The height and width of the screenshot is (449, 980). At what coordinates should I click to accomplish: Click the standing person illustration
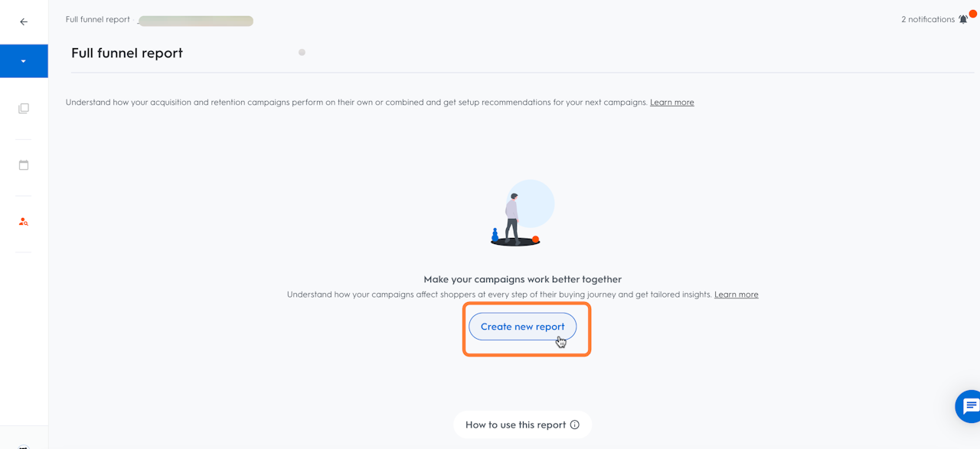[512, 217]
